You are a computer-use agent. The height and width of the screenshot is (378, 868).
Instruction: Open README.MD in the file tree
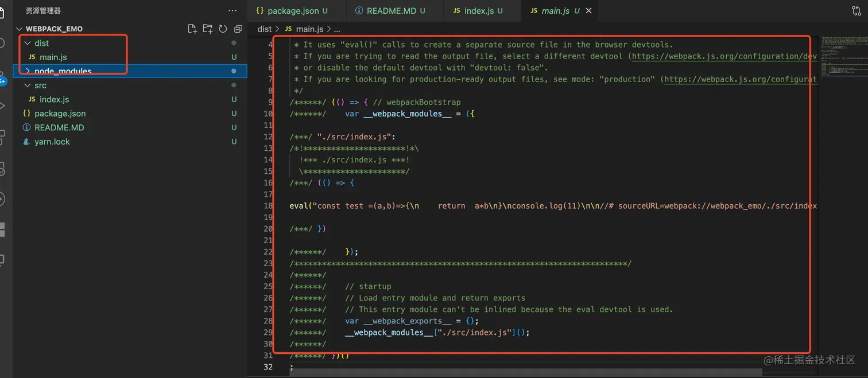tap(59, 127)
